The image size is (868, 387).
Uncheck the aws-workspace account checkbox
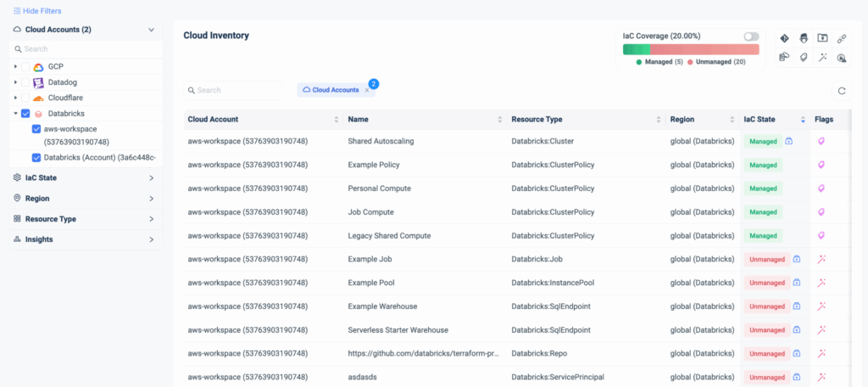[x=36, y=129]
